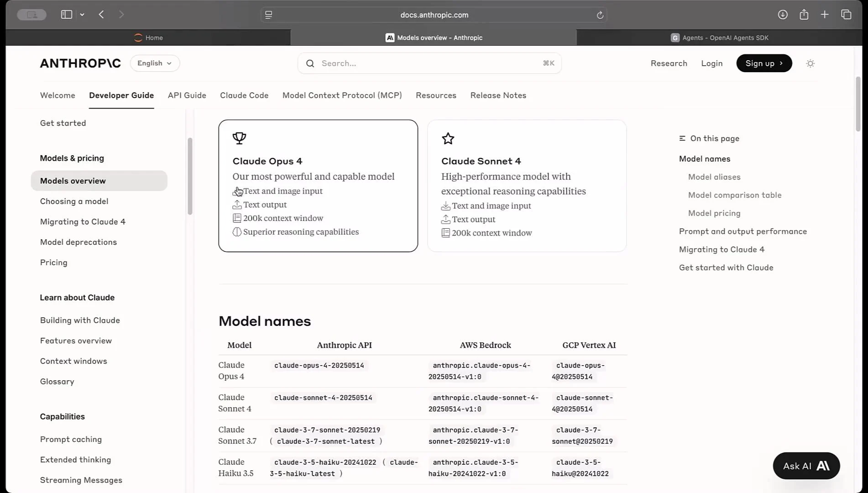The image size is (868, 493).
Task: Click the page vertical scrollbar
Action: click(x=858, y=104)
